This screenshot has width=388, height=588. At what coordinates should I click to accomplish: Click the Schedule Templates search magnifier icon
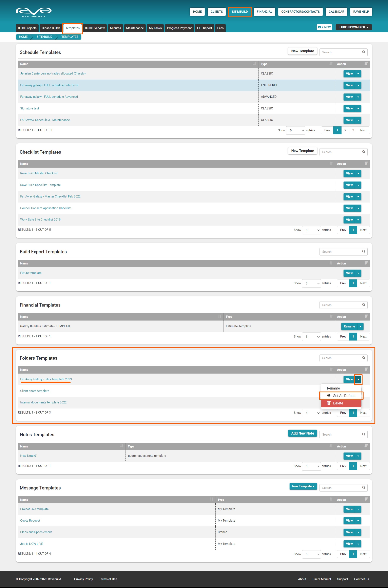click(x=364, y=52)
